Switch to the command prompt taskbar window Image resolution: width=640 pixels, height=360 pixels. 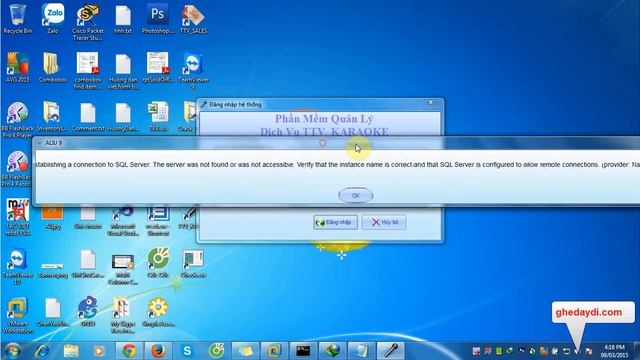303,351
